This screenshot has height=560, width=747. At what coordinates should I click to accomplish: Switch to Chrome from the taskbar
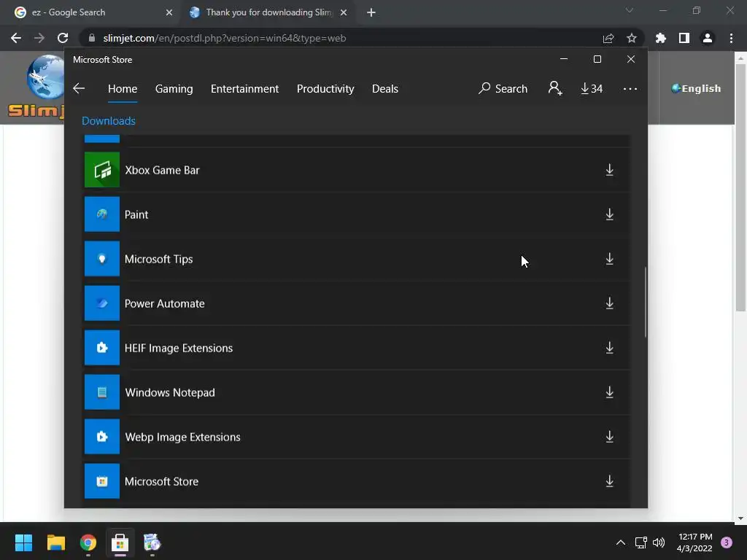tap(88, 542)
